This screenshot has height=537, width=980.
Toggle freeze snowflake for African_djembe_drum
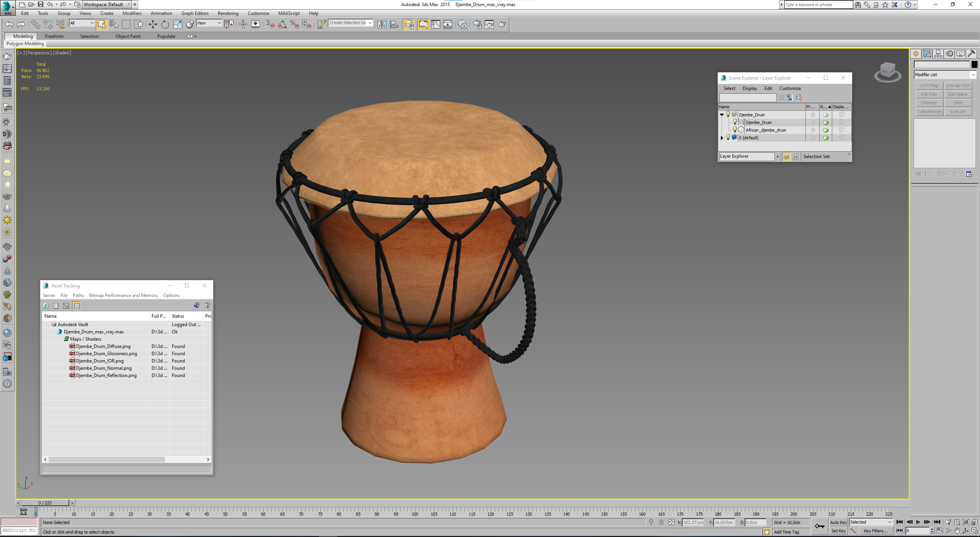pyautogui.click(x=813, y=130)
